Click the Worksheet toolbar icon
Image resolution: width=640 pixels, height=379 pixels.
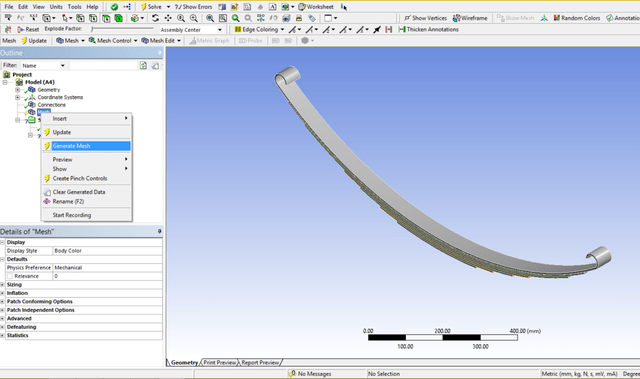316,7
